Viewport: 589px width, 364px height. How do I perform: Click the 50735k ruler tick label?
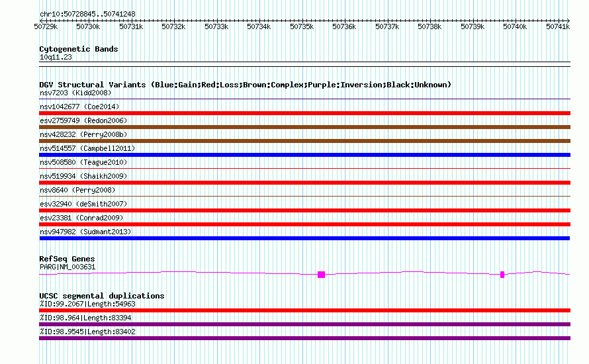coord(302,26)
